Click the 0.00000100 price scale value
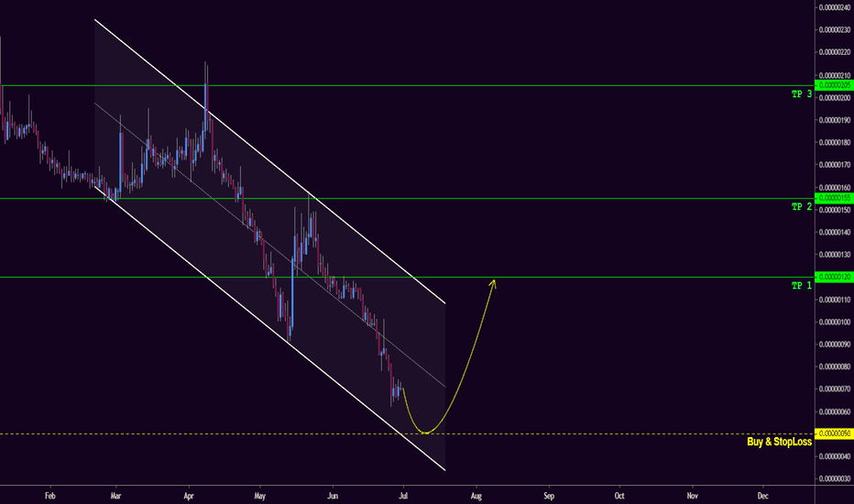Viewport: 854px width, 504px height. pos(835,322)
